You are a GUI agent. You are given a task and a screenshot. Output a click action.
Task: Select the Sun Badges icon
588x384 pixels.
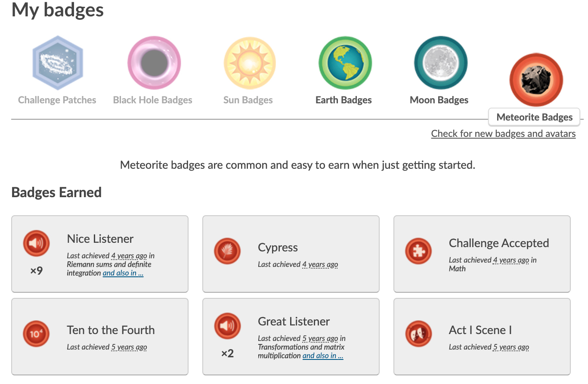coord(249,63)
